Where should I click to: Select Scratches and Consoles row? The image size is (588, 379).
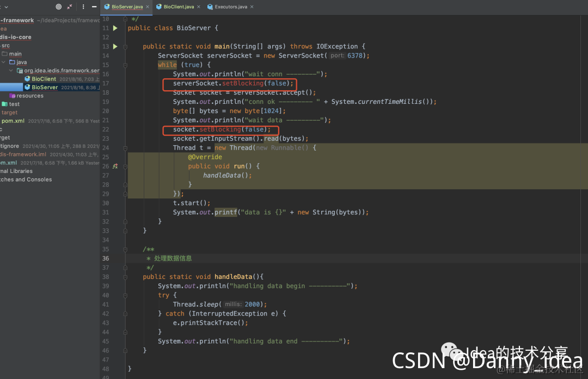(50, 179)
